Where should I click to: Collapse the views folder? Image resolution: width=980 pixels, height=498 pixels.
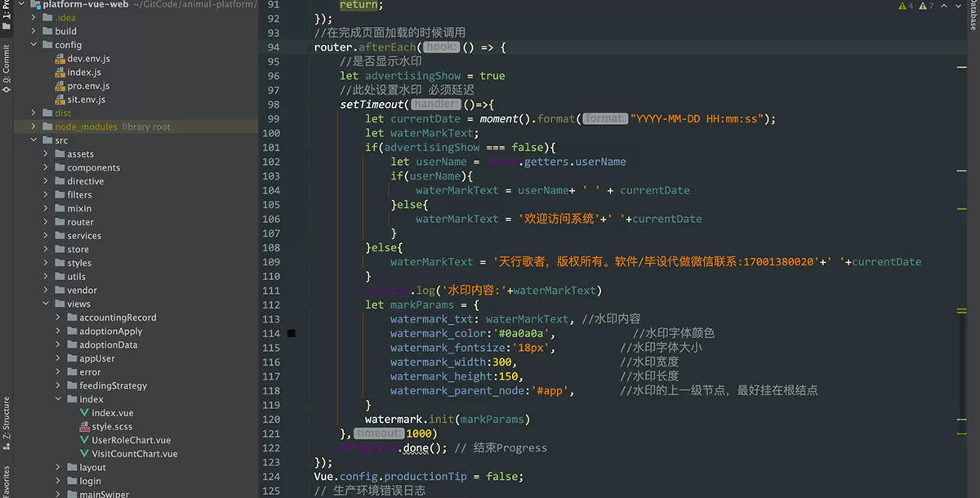click(x=44, y=303)
